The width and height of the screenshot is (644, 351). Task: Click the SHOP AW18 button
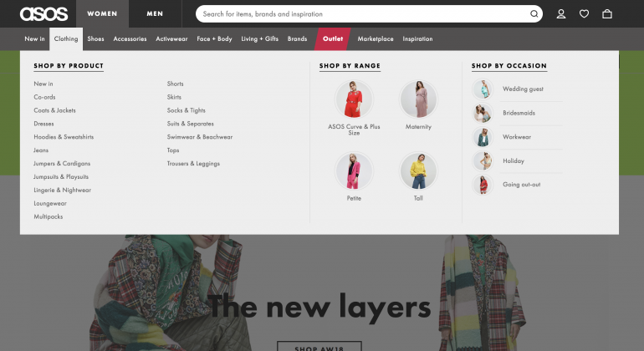[x=319, y=346]
